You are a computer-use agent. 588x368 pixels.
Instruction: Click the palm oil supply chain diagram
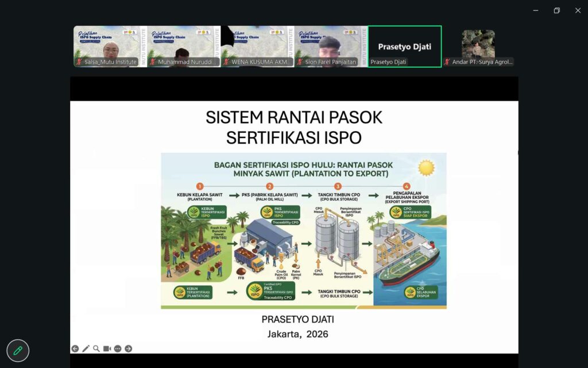pyautogui.click(x=304, y=231)
